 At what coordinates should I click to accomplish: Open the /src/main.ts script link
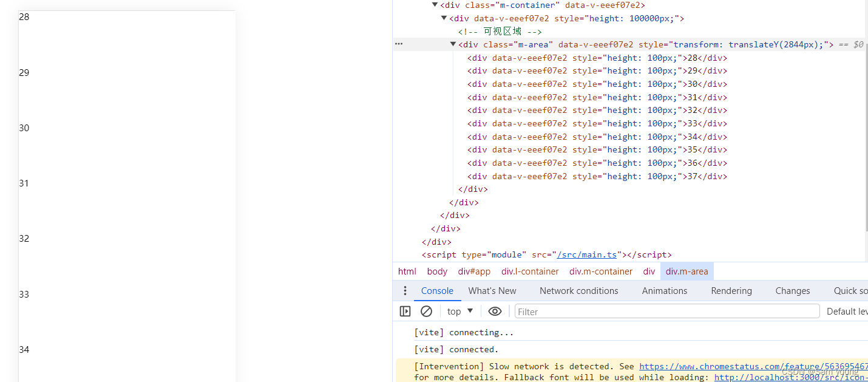coord(587,255)
